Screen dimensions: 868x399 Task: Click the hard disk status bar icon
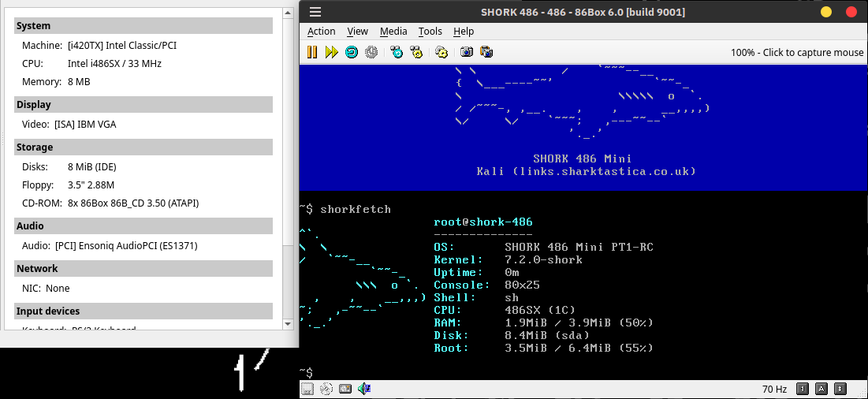345,389
